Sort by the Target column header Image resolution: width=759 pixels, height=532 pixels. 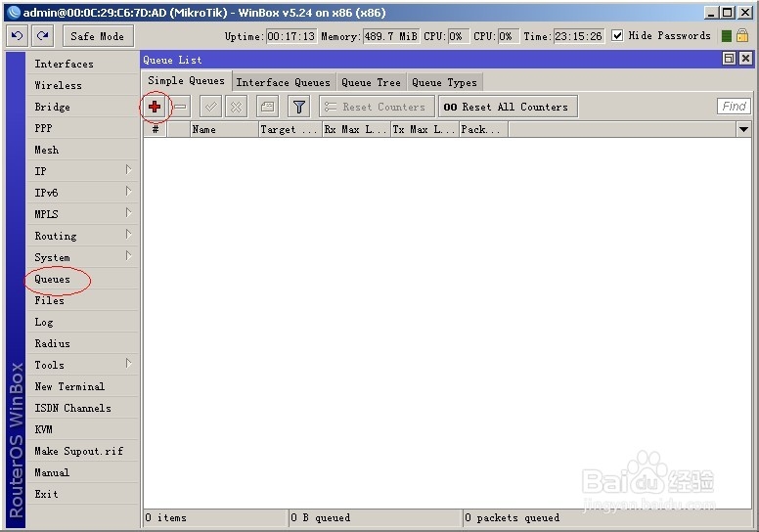click(290, 129)
